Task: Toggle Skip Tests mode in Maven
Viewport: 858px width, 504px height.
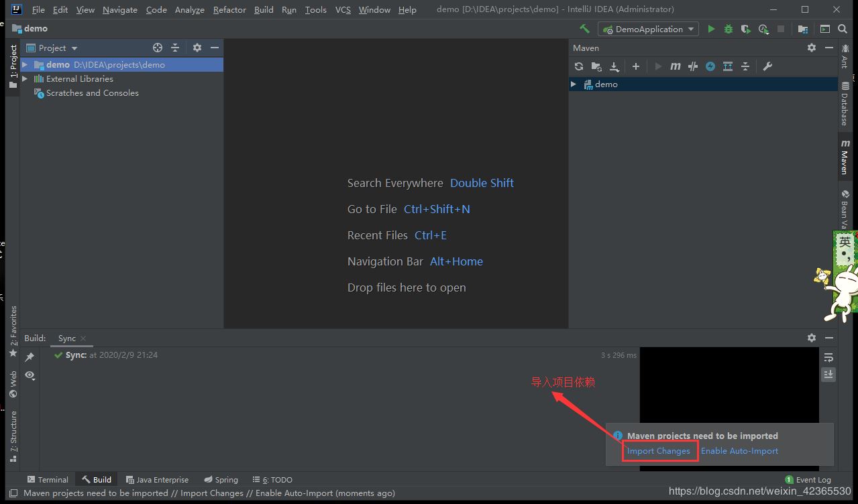Action: [x=710, y=66]
